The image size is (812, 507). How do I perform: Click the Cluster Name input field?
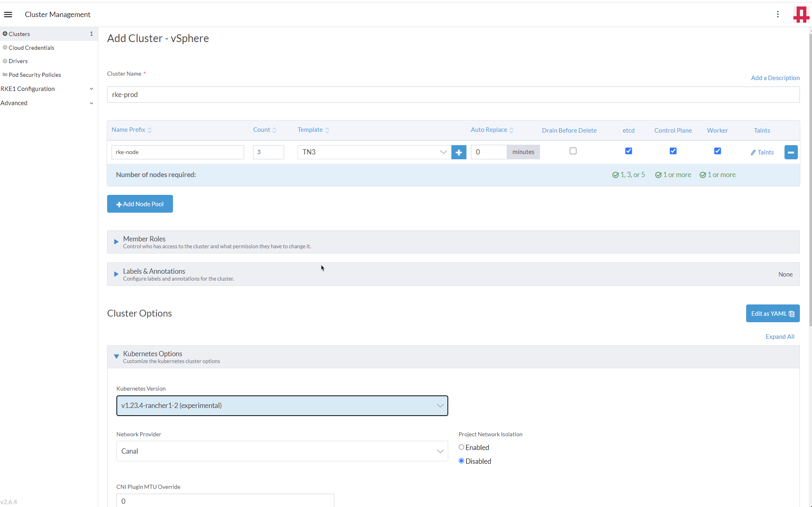pos(453,95)
